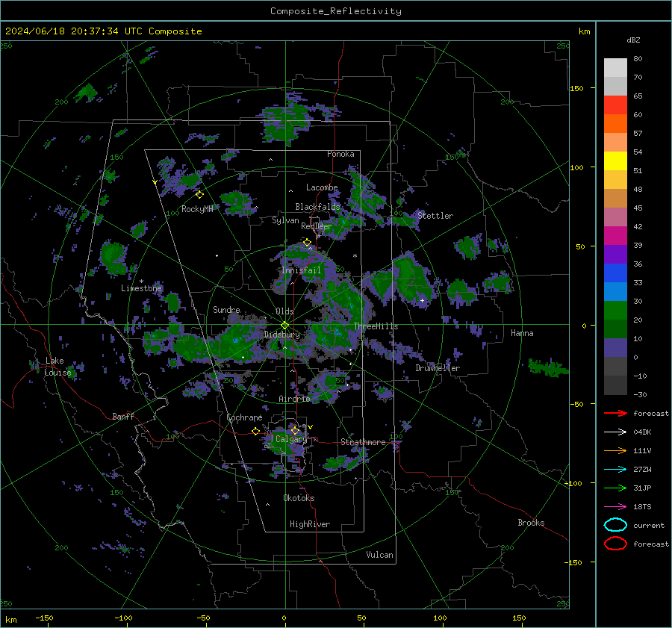Screen dimensions: 672x628
Task: Select the bright green swatch in dBZ legend
Action: pyautogui.click(x=615, y=311)
